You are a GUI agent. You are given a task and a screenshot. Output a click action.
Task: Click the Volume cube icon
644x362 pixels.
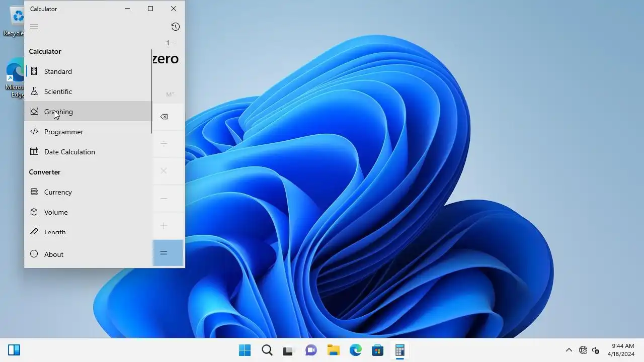point(34,212)
